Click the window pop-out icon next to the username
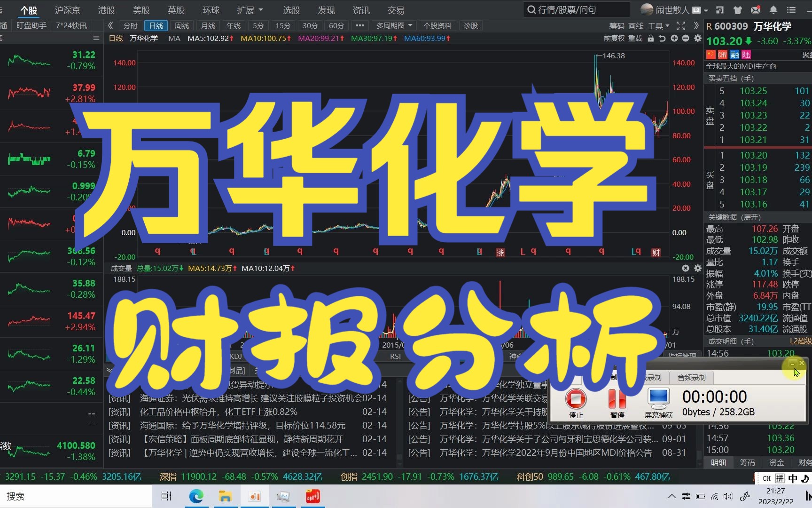The image size is (812, 508). pos(719,10)
